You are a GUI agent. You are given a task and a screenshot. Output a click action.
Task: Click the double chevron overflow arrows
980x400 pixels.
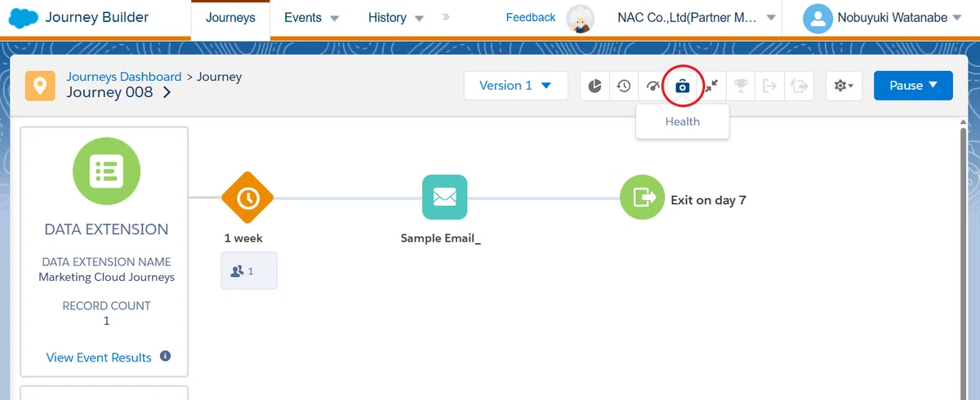446,17
